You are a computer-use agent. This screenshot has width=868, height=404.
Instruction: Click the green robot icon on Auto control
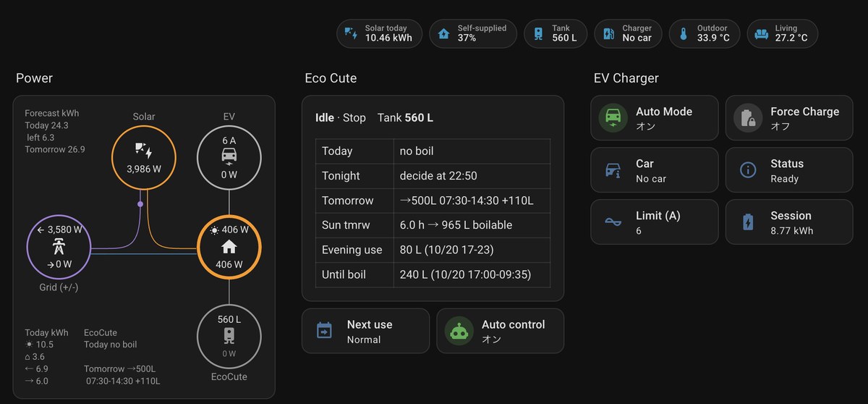459,331
